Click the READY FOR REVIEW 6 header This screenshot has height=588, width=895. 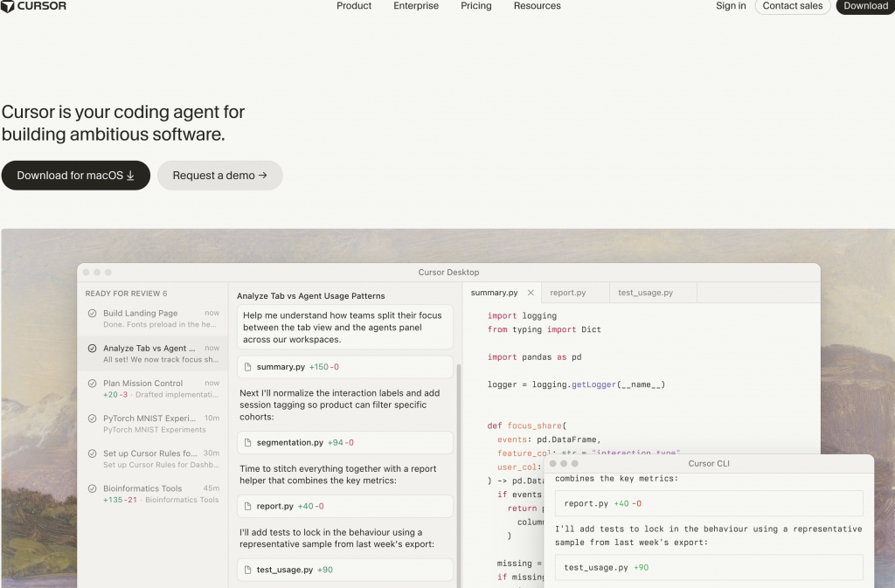point(126,294)
